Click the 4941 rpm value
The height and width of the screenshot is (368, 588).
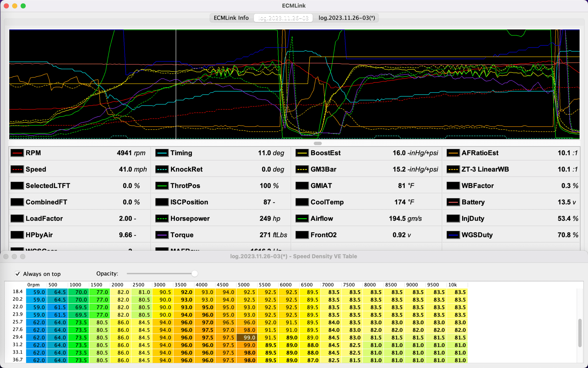(131, 153)
